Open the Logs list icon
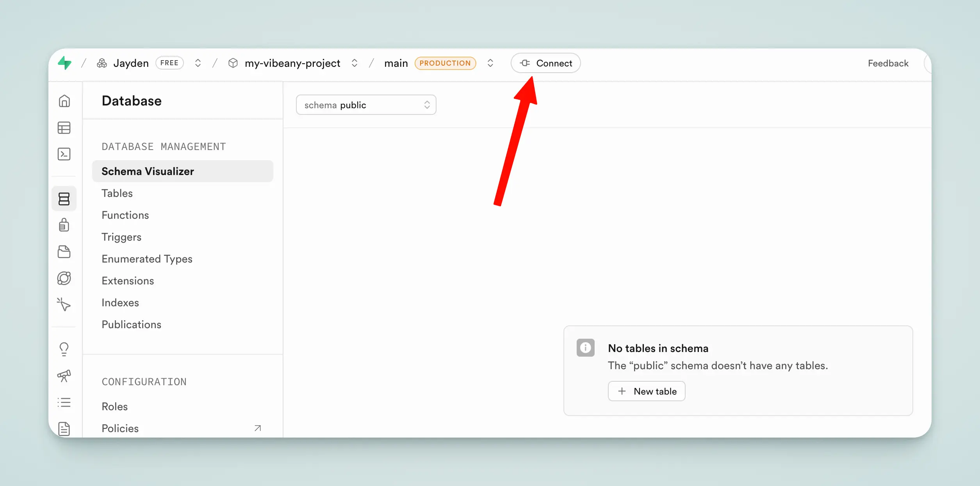The height and width of the screenshot is (486, 980). point(64,402)
